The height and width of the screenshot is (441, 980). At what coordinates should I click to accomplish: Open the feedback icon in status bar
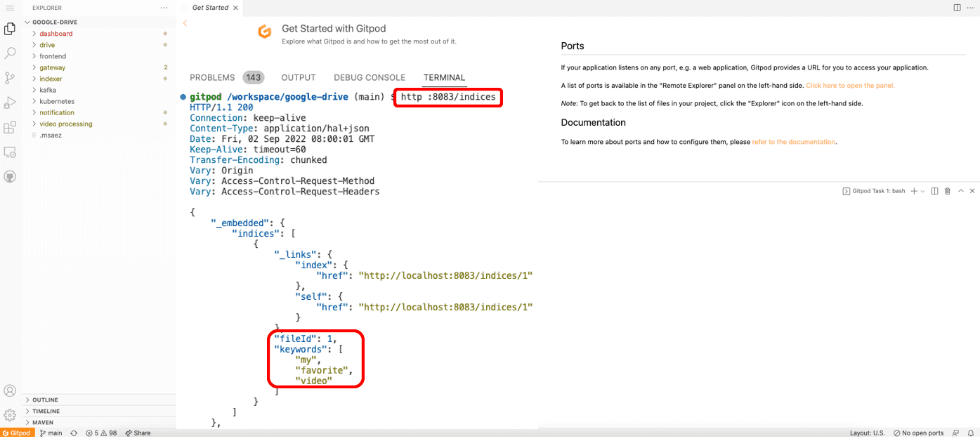(x=956, y=433)
